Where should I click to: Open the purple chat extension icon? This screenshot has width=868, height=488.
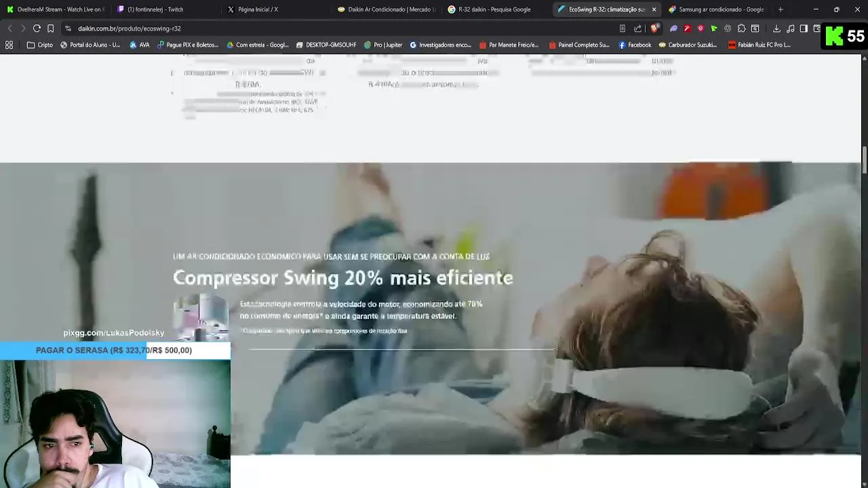click(673, 28)
